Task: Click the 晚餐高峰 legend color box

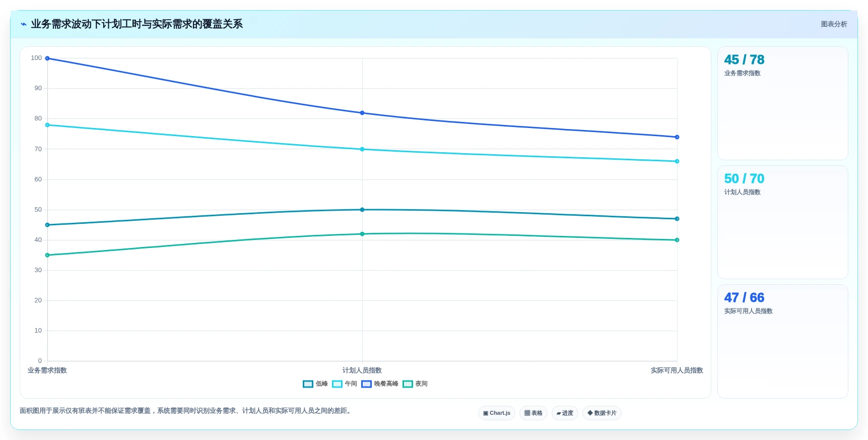Action: 366,384
